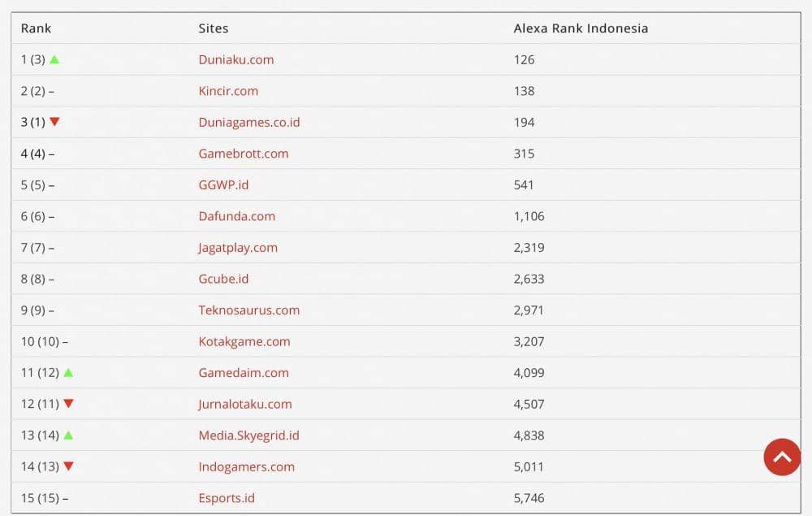The width and height of the screenshot is (812, 516).
Task: Open Jagatplay.com from the sites column
Action: click(237, 247)
